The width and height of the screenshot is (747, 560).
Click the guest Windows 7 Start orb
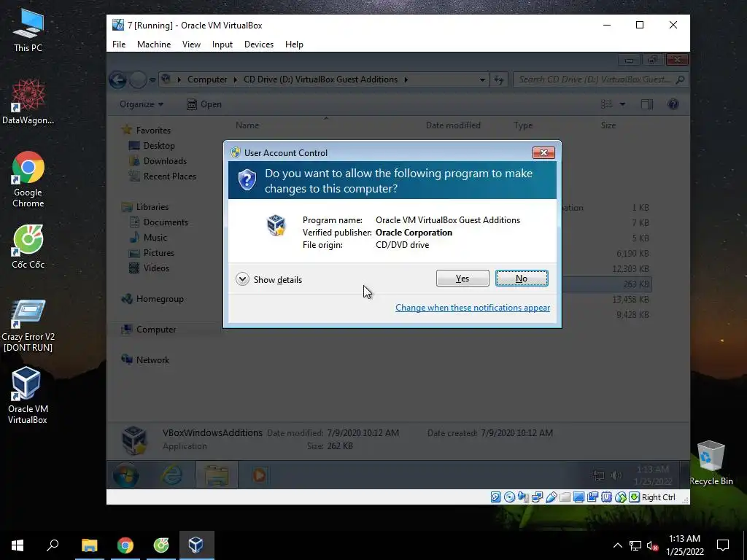point(126,475)
